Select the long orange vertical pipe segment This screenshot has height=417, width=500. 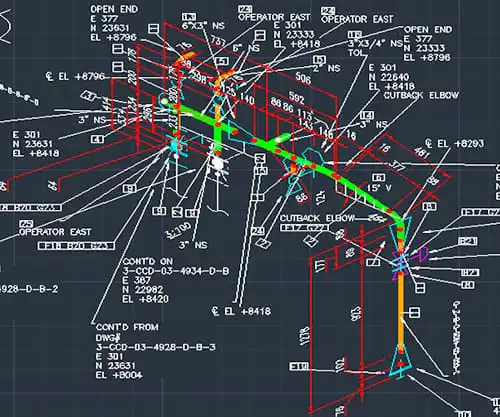(401, 309)
